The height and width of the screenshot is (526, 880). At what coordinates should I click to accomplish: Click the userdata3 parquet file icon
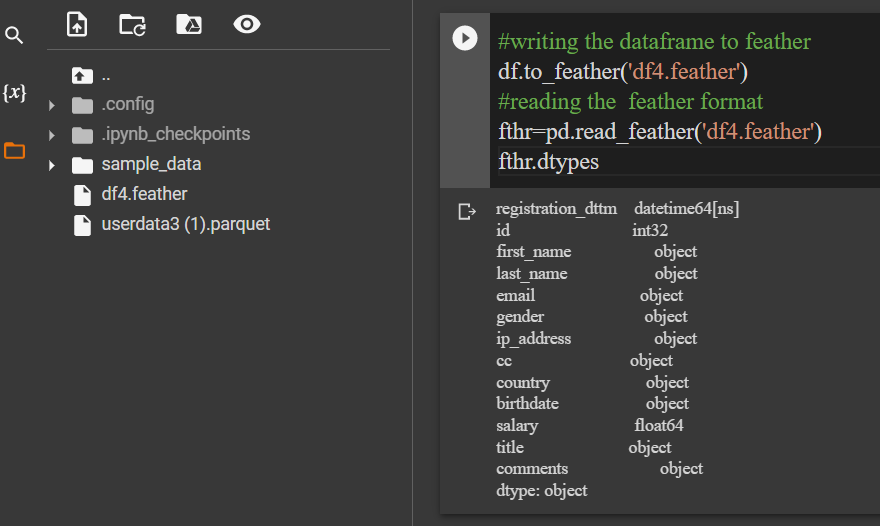tap(82, 225)
